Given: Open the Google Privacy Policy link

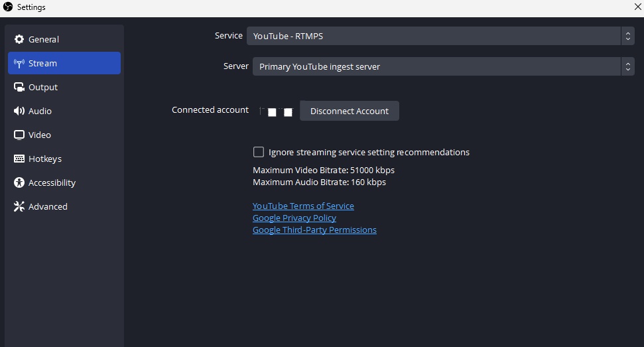Looking at the screenshot, I should click(x=294, y=218).
